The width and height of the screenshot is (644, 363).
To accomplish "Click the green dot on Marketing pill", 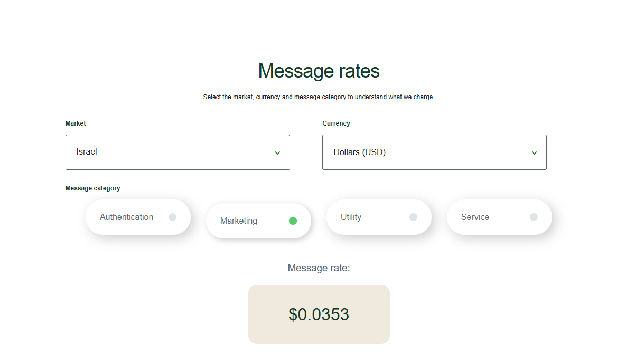I will coord(293,221).
